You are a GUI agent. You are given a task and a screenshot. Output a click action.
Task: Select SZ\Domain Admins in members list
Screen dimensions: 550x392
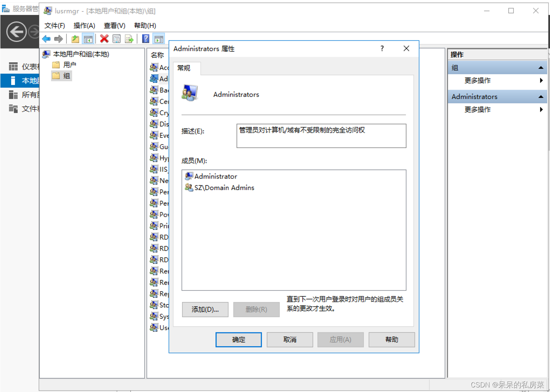[220, 188]
